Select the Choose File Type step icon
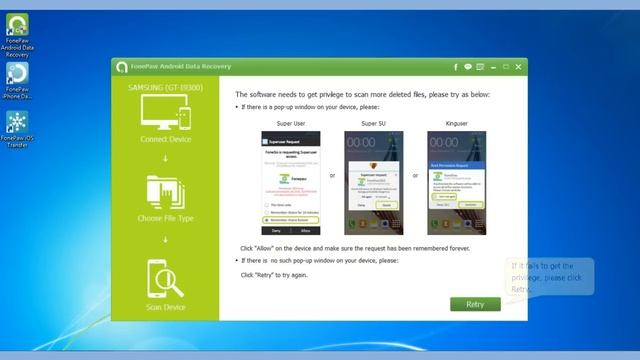 click(x=166, y=192)
